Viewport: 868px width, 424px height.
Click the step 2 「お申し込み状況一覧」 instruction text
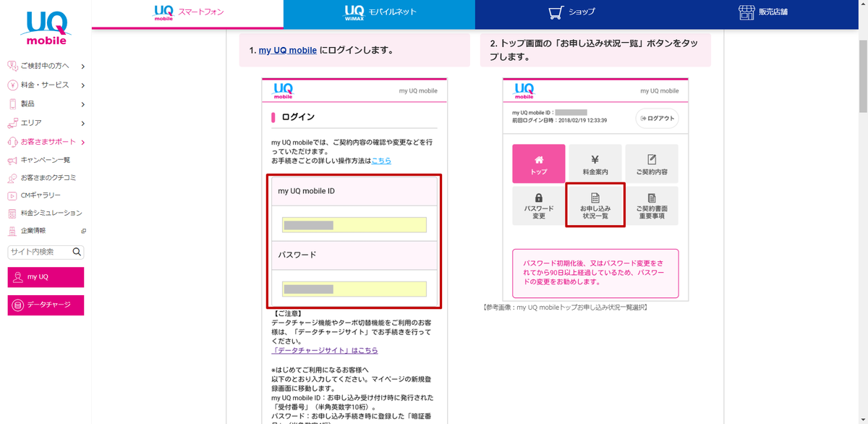[594, 50]
